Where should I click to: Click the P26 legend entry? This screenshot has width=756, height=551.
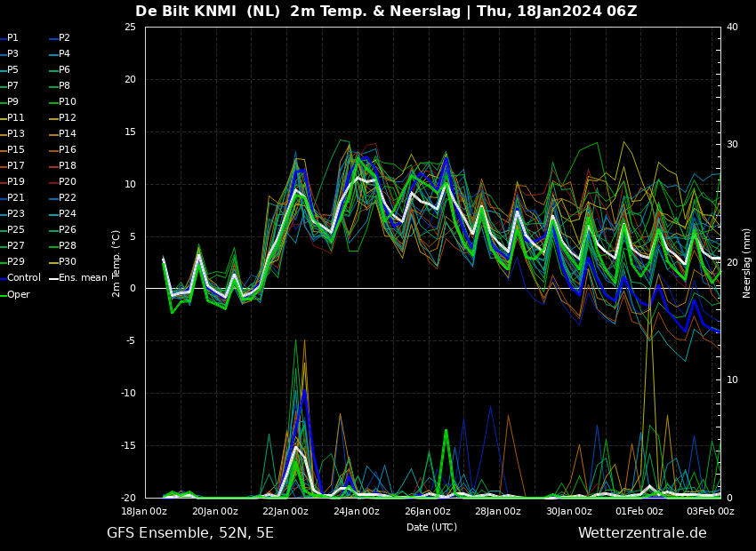point(62,230)
